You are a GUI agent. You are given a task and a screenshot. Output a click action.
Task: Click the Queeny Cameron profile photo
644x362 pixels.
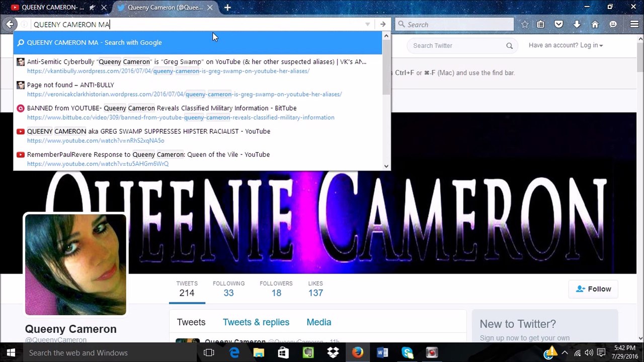coord(75,264)
